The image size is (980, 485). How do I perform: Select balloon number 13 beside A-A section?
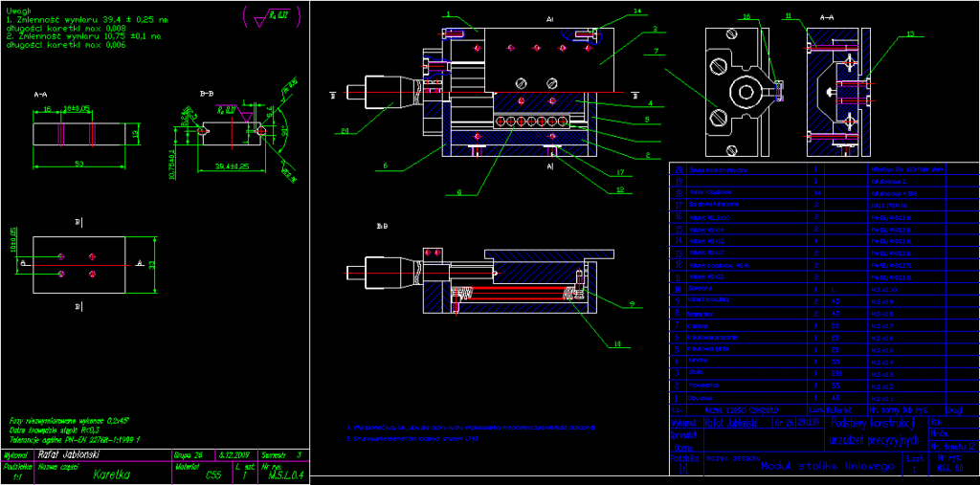[909, 33]
